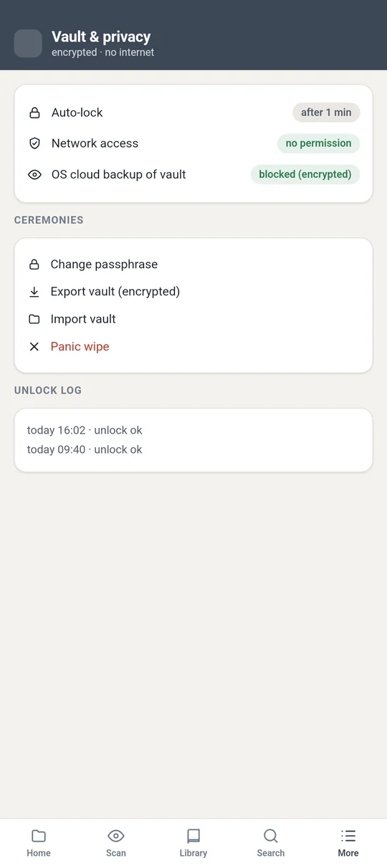Click the Export vault download icon
387x868 pixels.
(34, 292)
